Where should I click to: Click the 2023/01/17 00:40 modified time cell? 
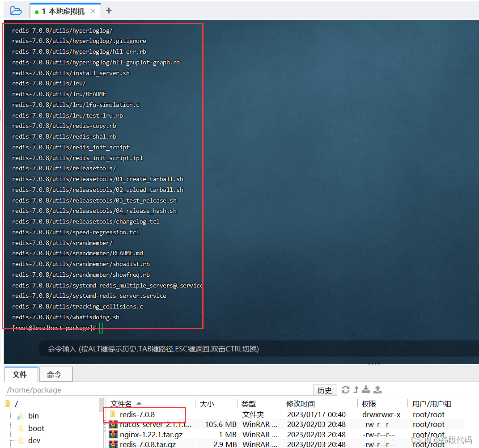pyautogui.click(x=316, y=414)
